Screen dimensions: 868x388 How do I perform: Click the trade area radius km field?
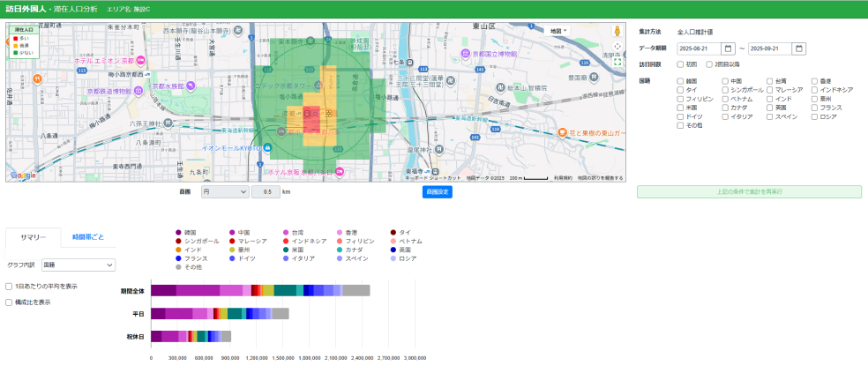point(266,191)
